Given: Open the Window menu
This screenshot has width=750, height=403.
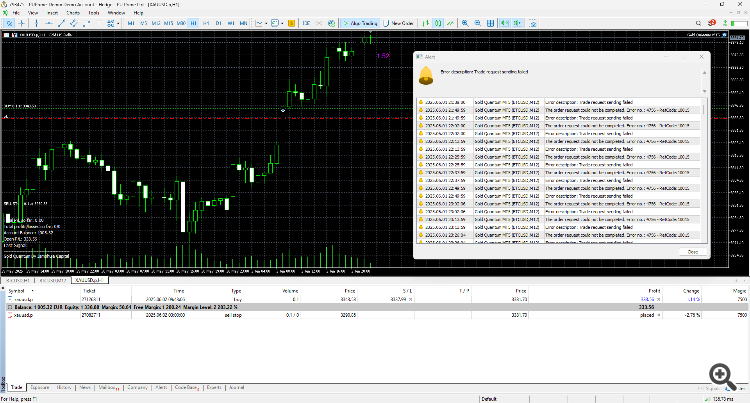Looking at the screenshot, I should [x=116, y=13].
